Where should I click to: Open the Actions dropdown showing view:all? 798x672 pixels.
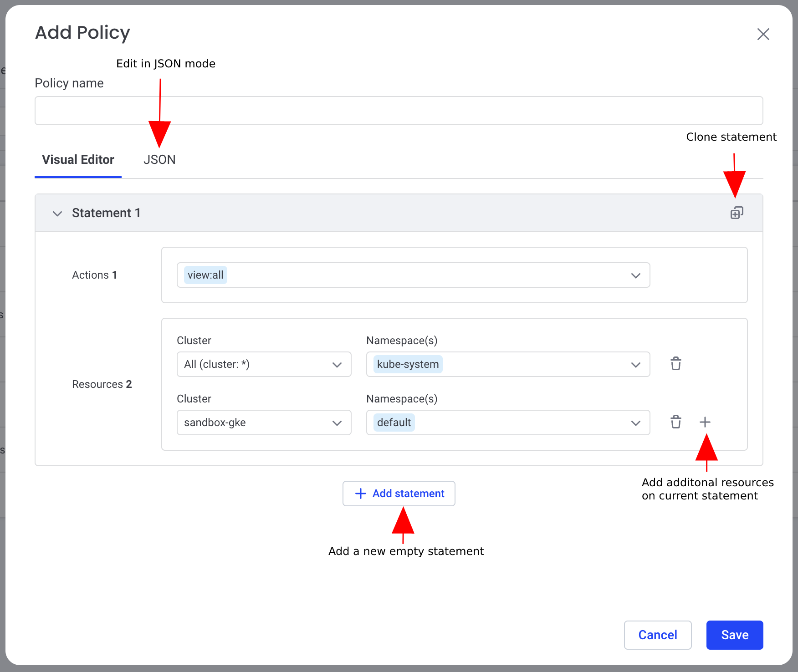pyautogui.click(x=635, y=275)
